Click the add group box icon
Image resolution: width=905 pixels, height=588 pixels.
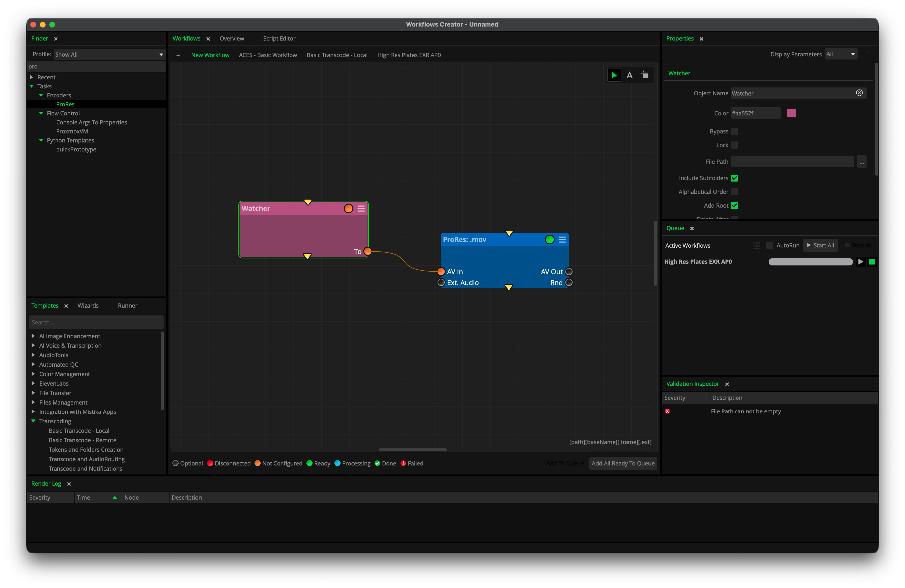tap(645, 75)
